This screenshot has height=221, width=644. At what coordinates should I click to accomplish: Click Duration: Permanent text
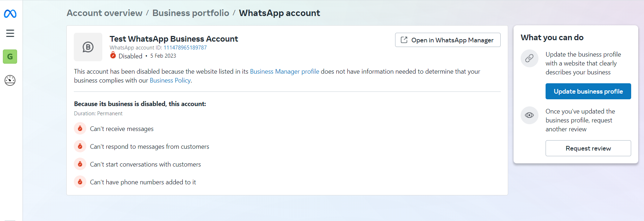[98, 114]
